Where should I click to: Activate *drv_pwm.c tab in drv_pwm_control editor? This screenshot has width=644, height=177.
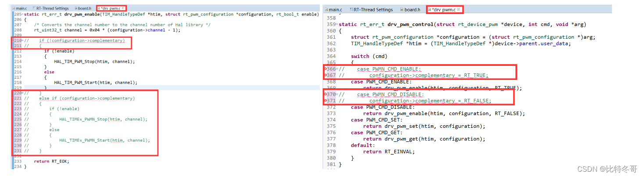(444, 9)
